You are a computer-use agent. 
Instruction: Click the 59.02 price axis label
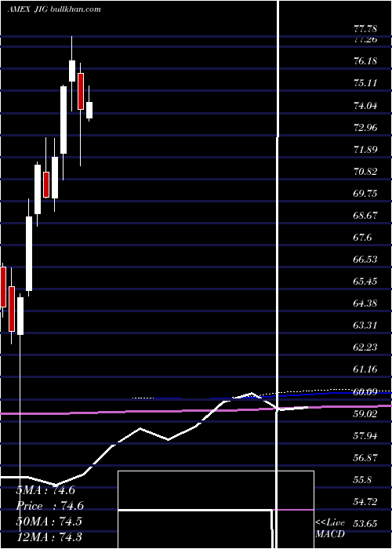pyautogui.click(x=366, y=414)
